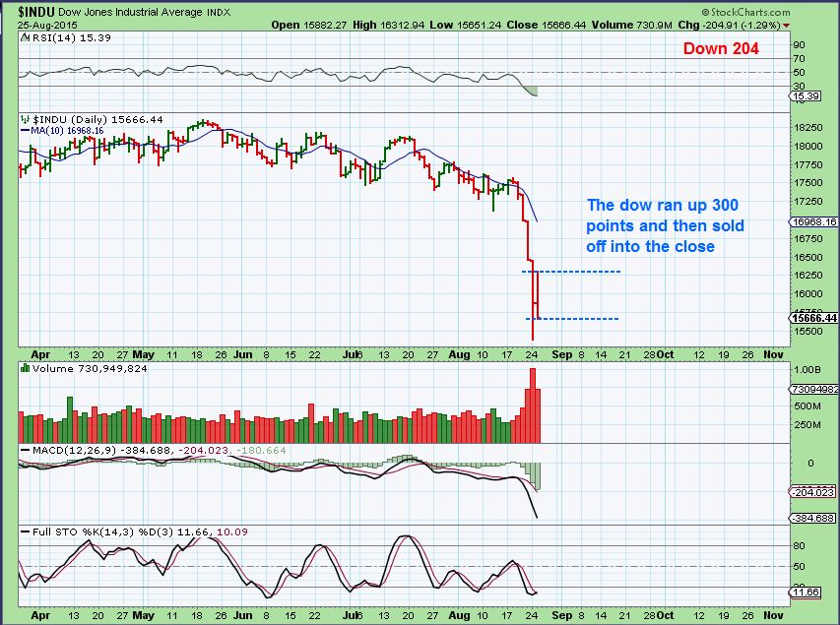Click 'May' on the bottom stochastic panel axis
The height and width of the screenshot is (625, 840).
coord(144,615)
